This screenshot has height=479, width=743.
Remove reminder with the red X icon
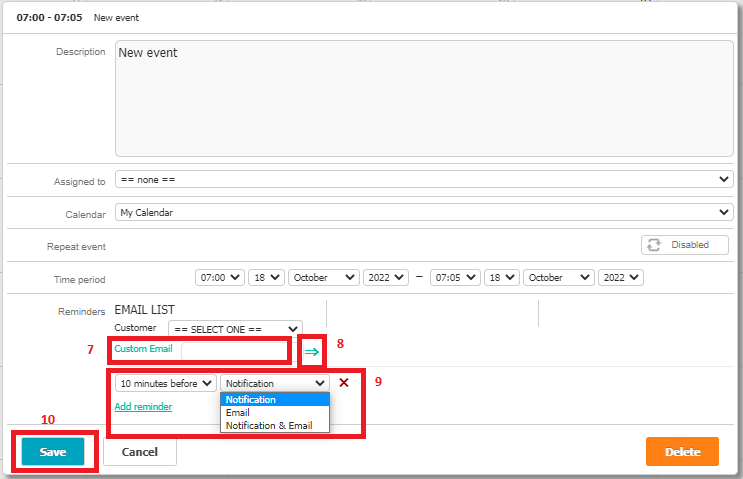(344, 383)
